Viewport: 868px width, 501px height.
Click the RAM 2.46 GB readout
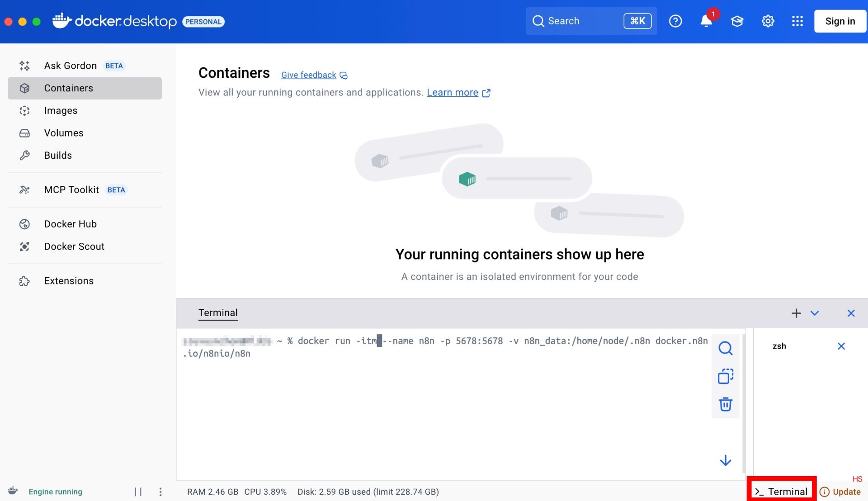click(212, 492)
